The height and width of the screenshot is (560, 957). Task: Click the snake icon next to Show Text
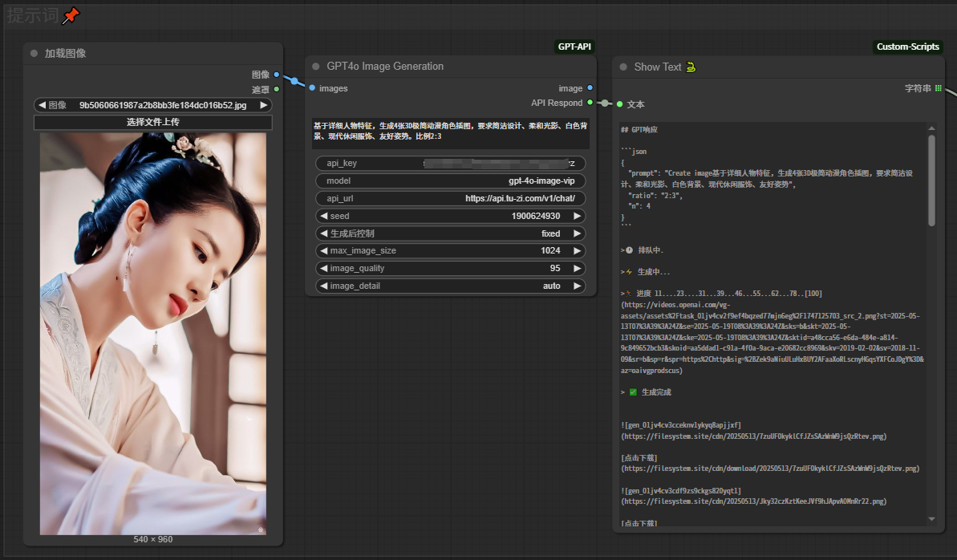click(x=691, y=67)
